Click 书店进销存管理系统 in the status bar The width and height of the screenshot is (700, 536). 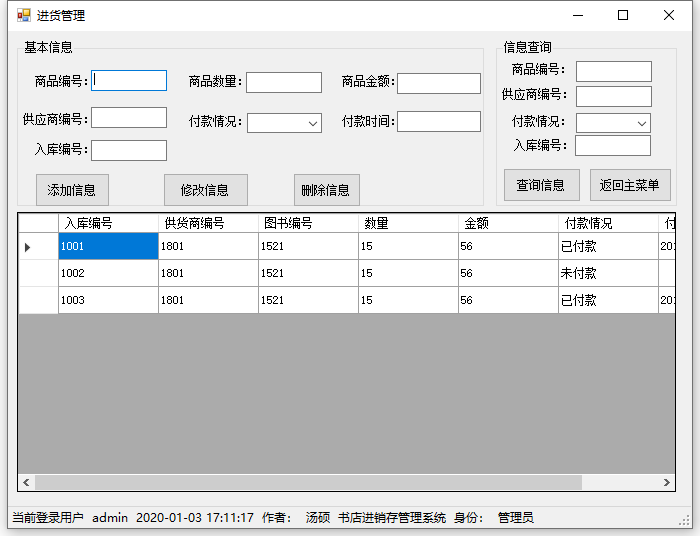click(x=392, y=518)
